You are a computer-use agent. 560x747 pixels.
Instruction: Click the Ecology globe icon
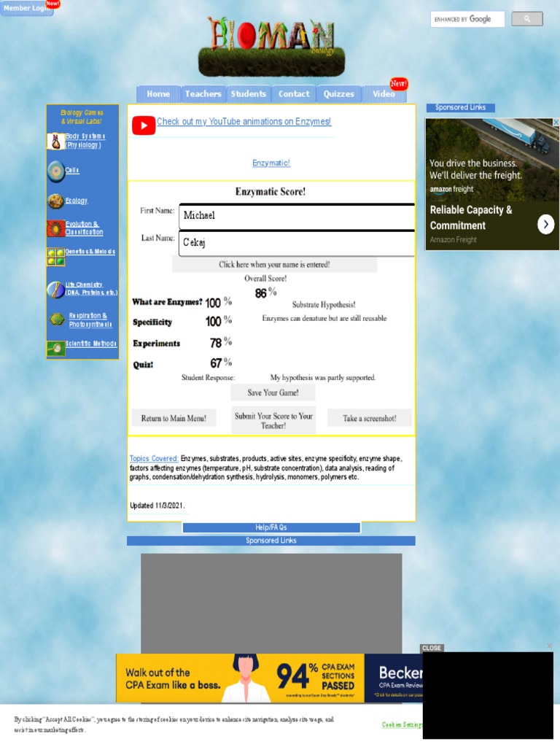click(55, 201)
